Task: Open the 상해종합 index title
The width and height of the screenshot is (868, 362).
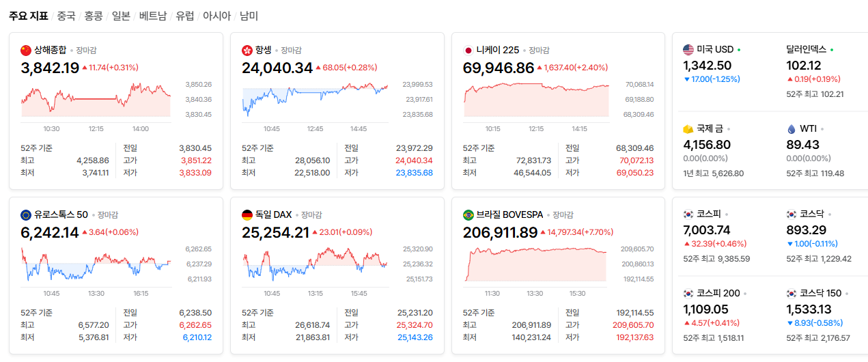Action: pos(51,50)
